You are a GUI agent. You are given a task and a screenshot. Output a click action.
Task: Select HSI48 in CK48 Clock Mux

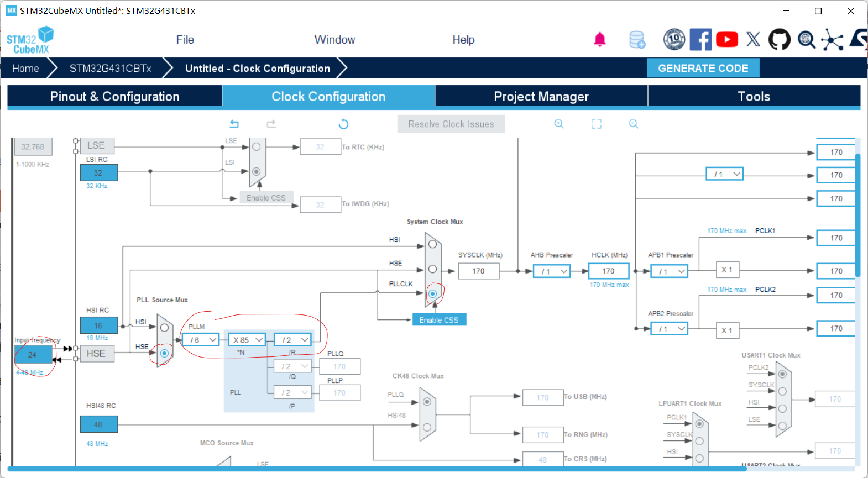click(427, 427)
